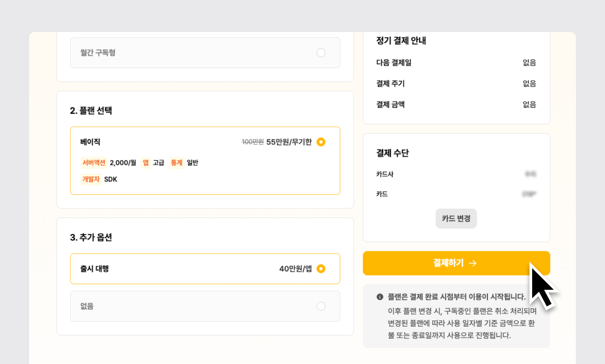Click the 카드 변경 button
Image resolution: width=605 pixels, height=364 pixels.
(x=456, y=219)
